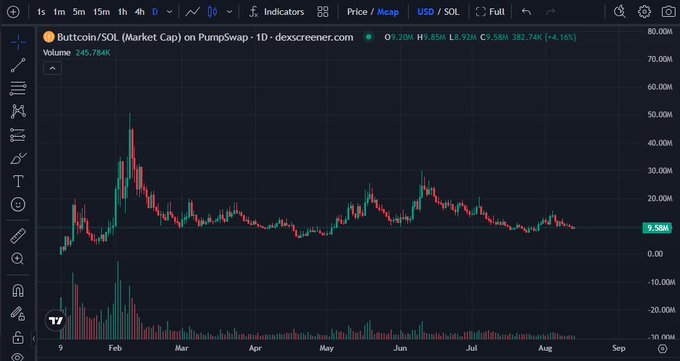Hide all drawings with the eye icon

tap(18, 357)
